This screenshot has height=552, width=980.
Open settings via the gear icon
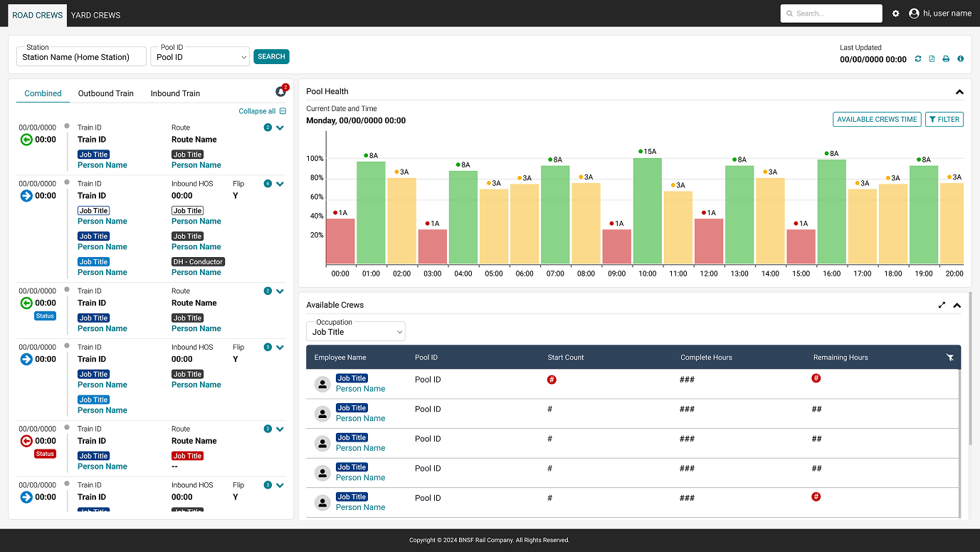(x=896, y=14)
